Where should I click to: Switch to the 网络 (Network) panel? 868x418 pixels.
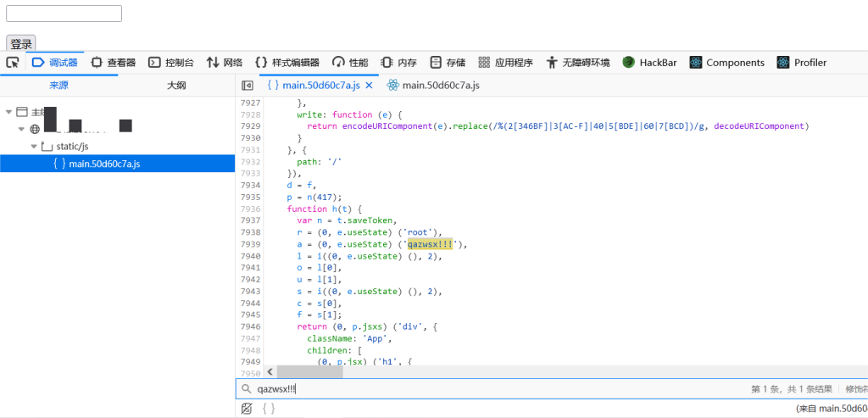tap(225, 62)
